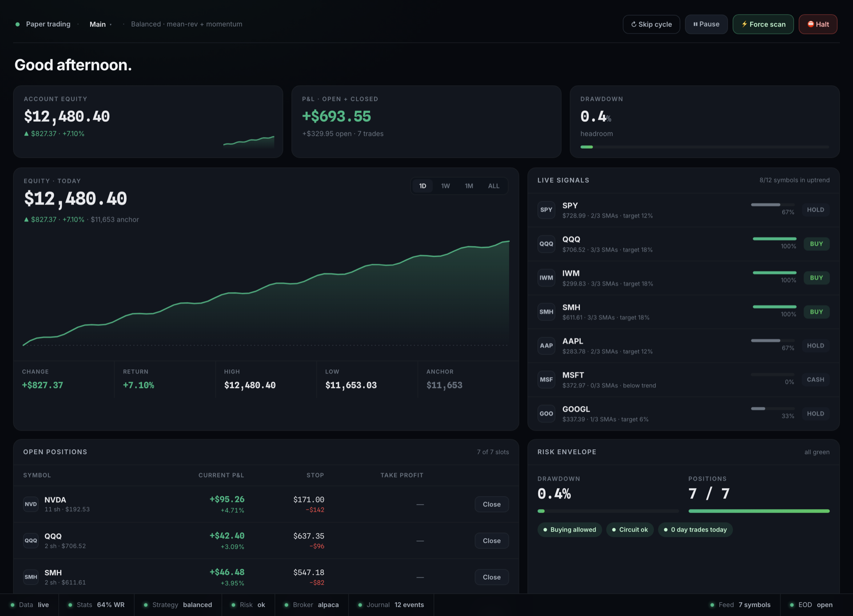Click the GOOGL ticker badge icon
This screenshot has width=853, height=616.
[x=546, y=413]
